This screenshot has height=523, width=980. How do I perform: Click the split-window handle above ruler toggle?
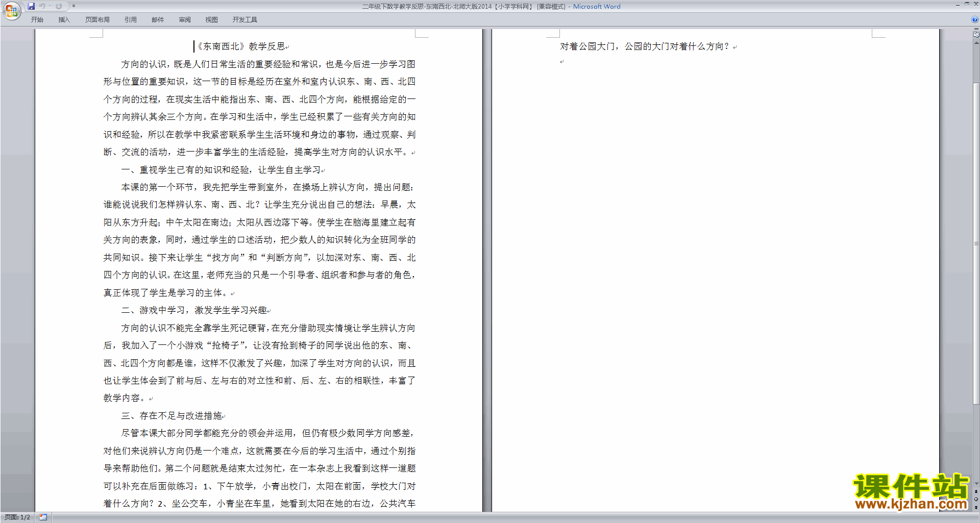tap(976, 30)
